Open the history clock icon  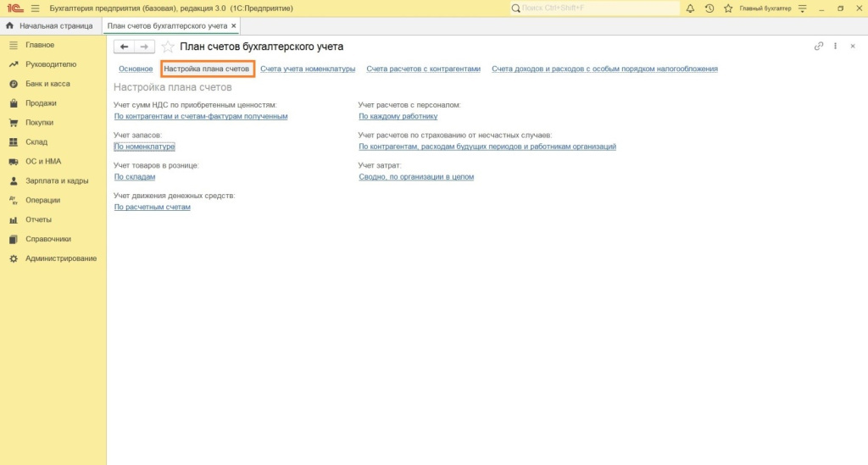[x=709, y=8]
